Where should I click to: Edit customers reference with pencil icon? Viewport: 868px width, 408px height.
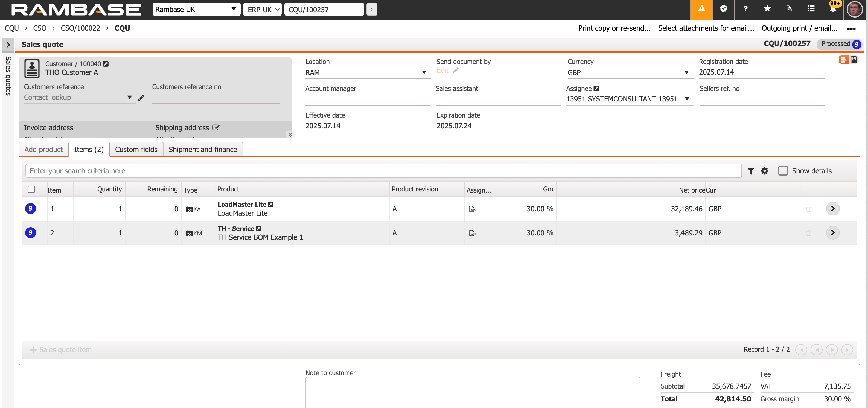tap(141, 97)
